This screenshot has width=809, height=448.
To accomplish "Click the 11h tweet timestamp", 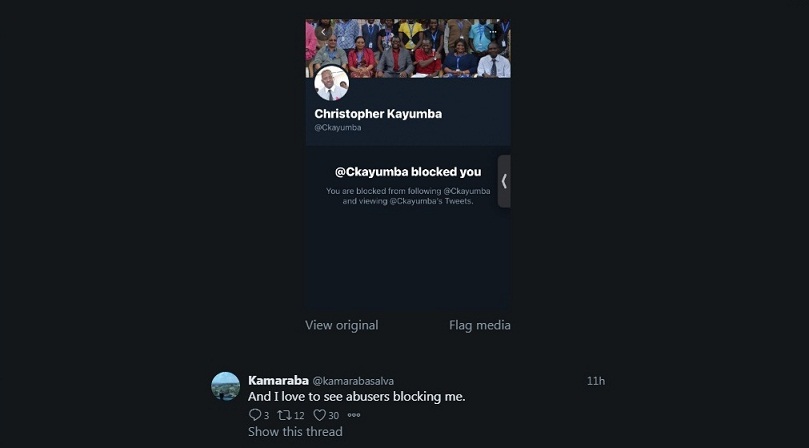I will [x=595, y=381].
